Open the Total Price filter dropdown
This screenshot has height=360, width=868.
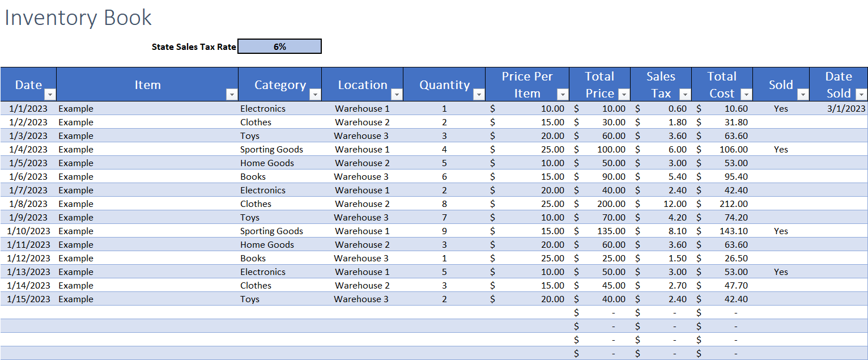pos(624,94)
